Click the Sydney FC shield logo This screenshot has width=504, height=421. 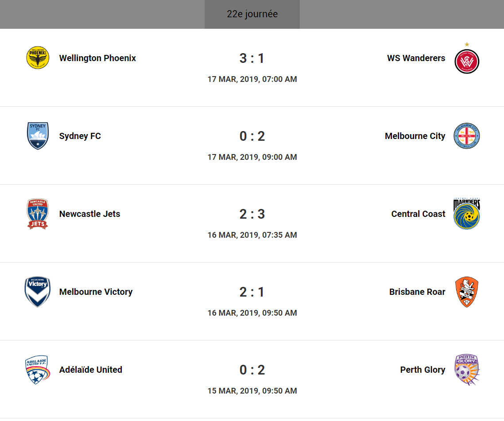tap(38, 135)
